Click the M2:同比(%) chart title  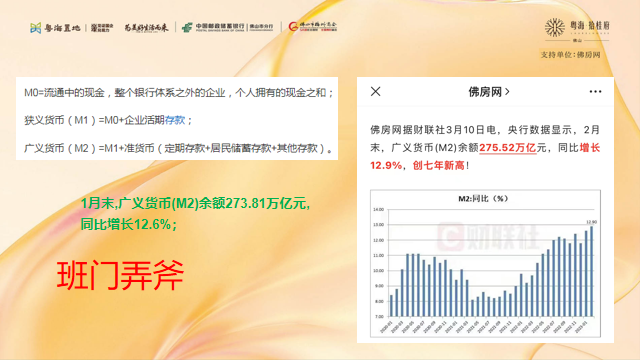click(x=483, y=199)
